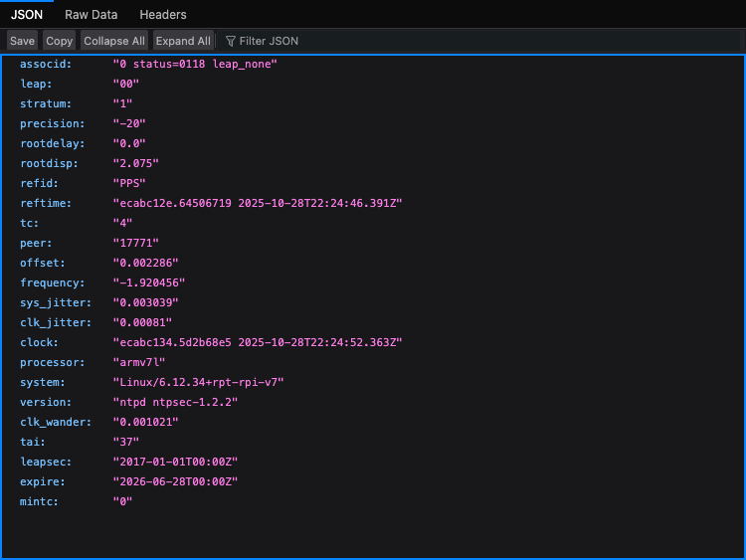Click the stratum value "1"

[122, 103]
